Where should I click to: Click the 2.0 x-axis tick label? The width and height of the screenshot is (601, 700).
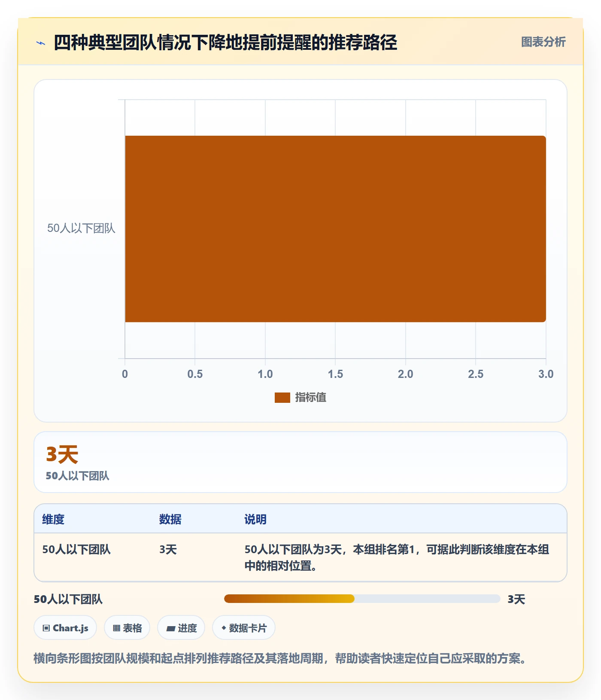pos(405,374)
